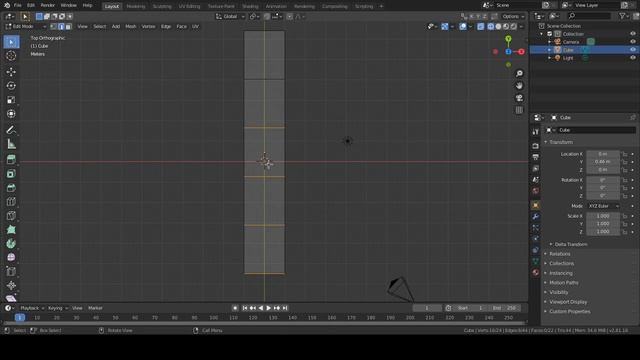The height and width of the screenshot is (360, 640).
Task: Select the Inset Faces tool
Action: click(x=11, y=174)
